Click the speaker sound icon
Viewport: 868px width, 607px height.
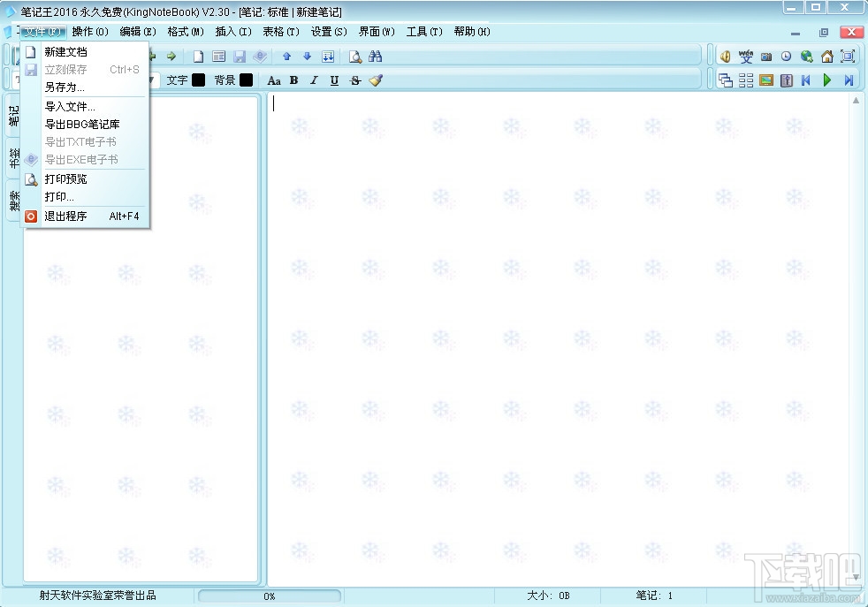(x=725, y=57)
